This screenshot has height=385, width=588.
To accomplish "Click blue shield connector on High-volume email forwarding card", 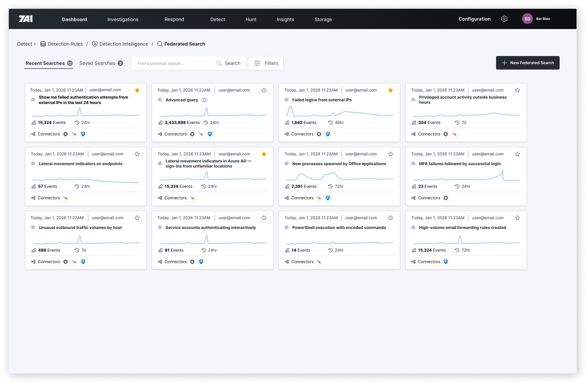I will point(446,262).
